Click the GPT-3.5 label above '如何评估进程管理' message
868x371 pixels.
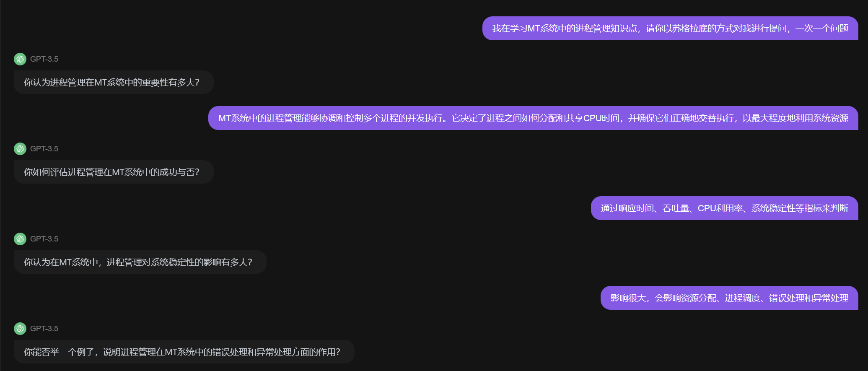(44, 149)
